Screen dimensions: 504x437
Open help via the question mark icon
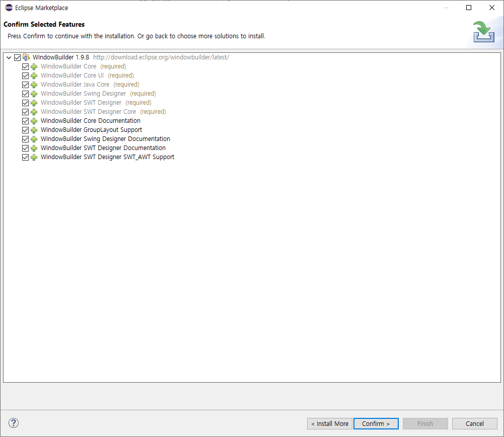tap(14, 423)
